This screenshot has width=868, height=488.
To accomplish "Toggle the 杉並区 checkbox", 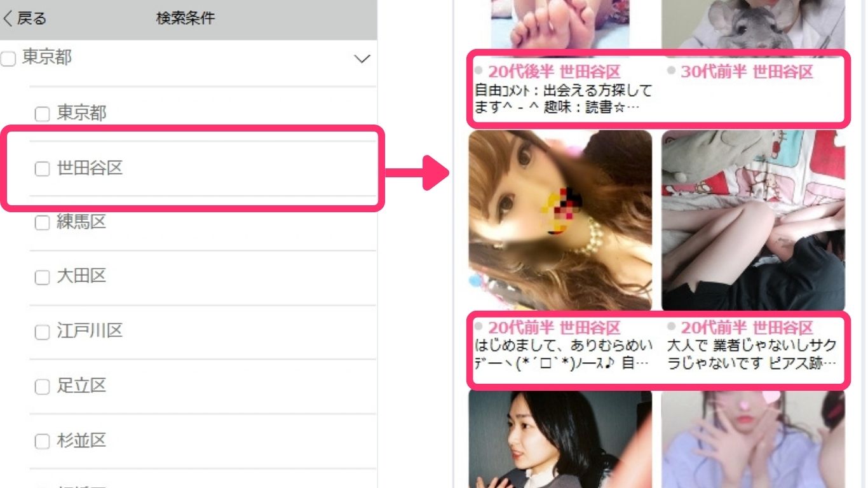I will (42, 442).
